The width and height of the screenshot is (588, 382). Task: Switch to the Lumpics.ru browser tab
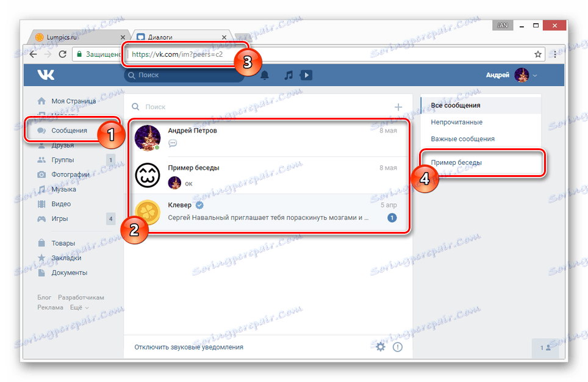tap(79, 37)
